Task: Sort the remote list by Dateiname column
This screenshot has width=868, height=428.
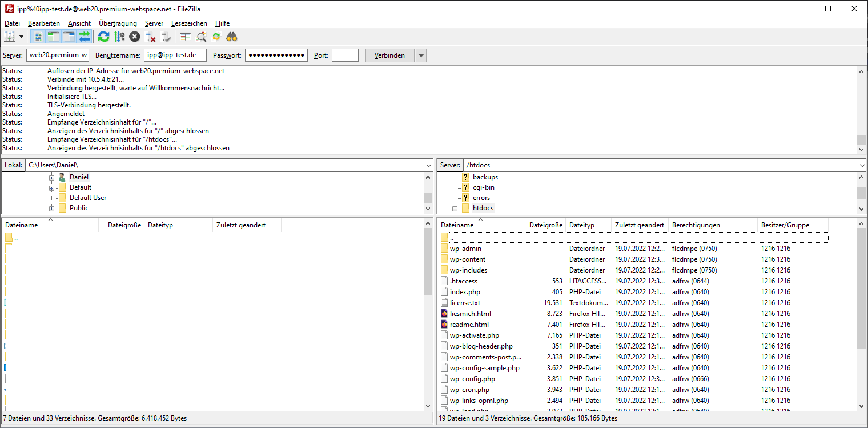Action: point(480,225)
